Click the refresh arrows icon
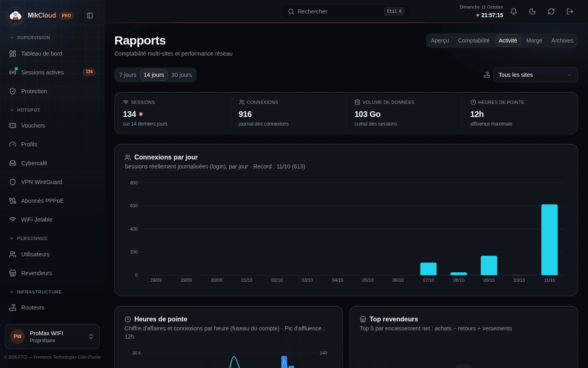Viewport: 588px width, 368px height. coord(551,11)
